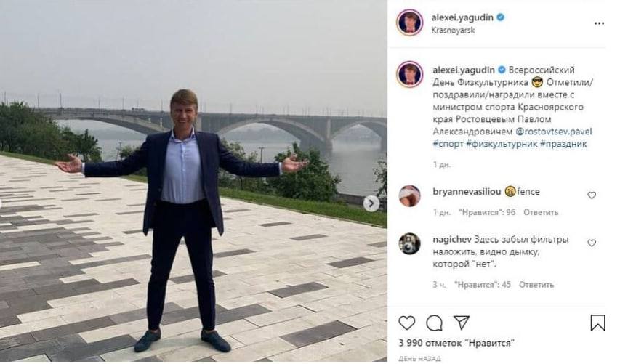Open nagichev's profile picture
The height and width of the screenshot is (364, 620).
[x=410, y=243]
